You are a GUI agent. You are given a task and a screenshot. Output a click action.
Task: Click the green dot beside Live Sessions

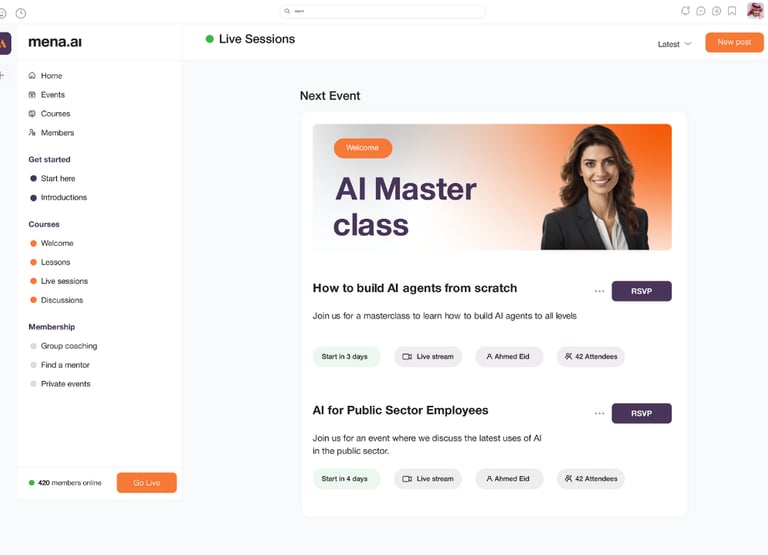point(210,39)
